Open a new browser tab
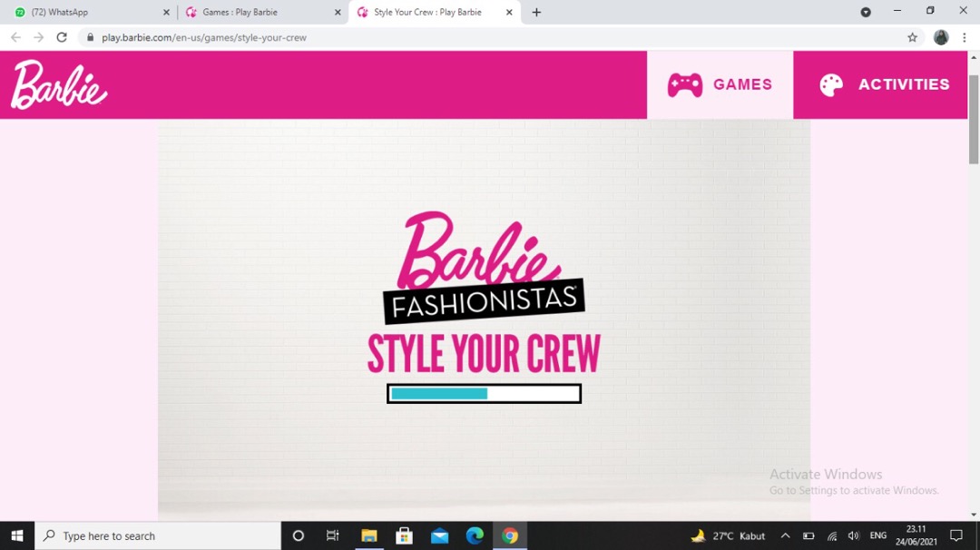The image size is (980, 550). (536, 13)
